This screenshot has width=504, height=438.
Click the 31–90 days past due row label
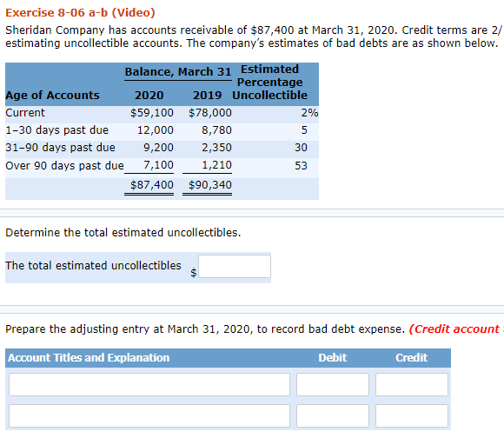[x=61, y=148]
